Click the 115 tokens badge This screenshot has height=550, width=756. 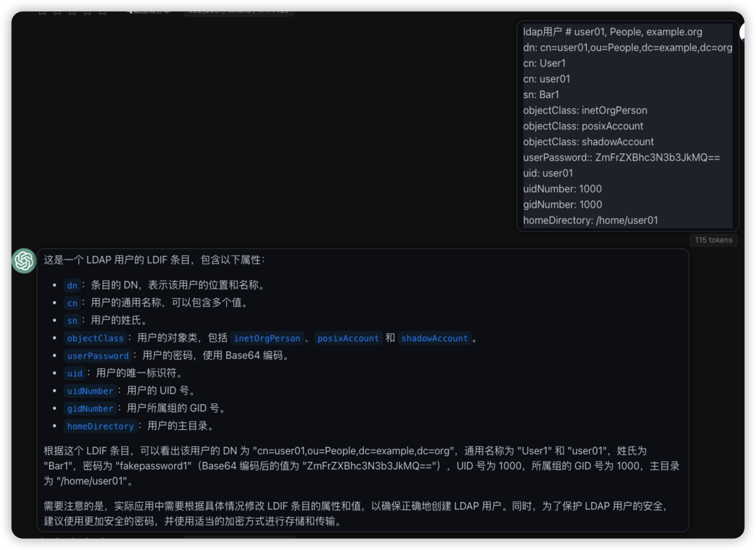[713, 240]
